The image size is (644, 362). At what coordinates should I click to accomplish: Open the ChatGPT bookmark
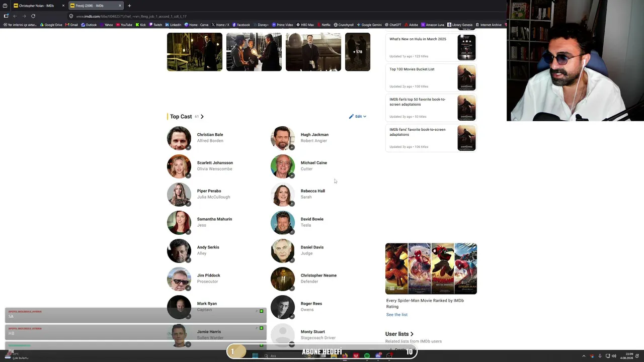(x=393, y=25)
